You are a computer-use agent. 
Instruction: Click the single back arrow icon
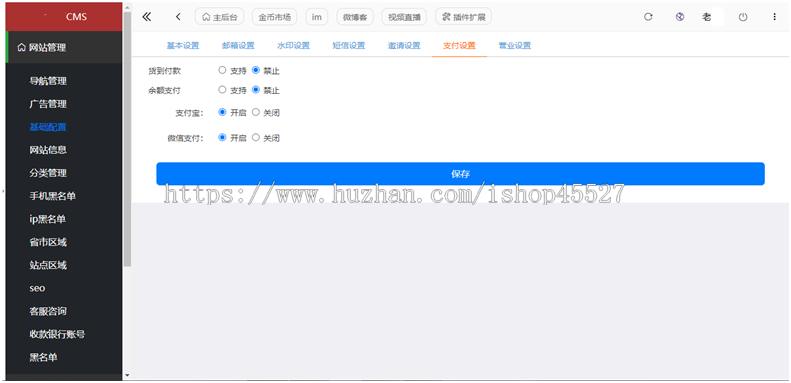[178, 17]
